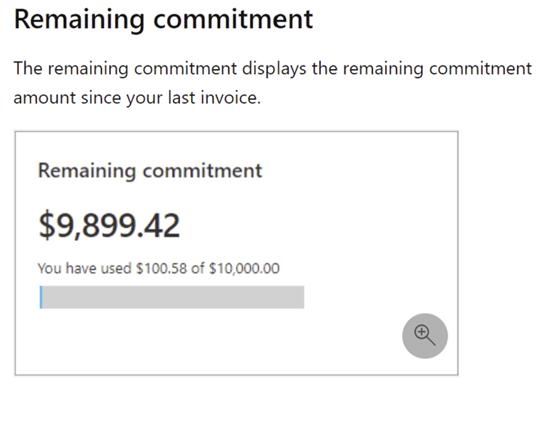Click the card title Remaining commitment

point(150,171)
